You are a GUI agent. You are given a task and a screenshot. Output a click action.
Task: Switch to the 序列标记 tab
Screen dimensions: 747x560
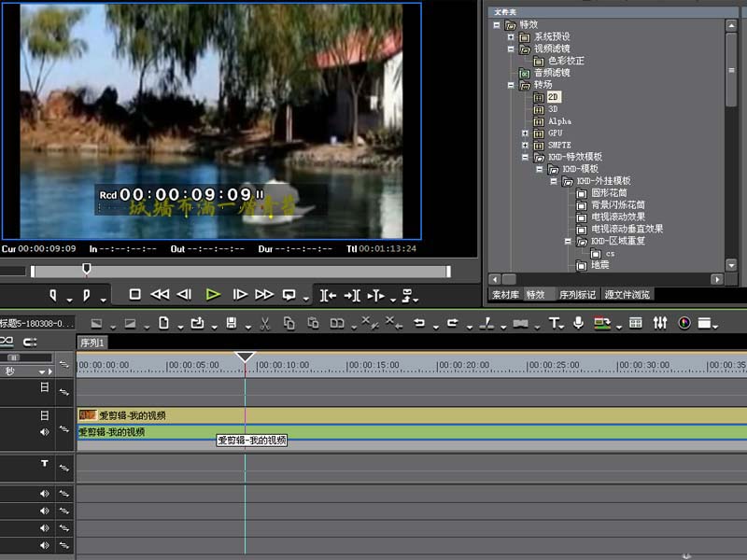[x=577, y=295]
